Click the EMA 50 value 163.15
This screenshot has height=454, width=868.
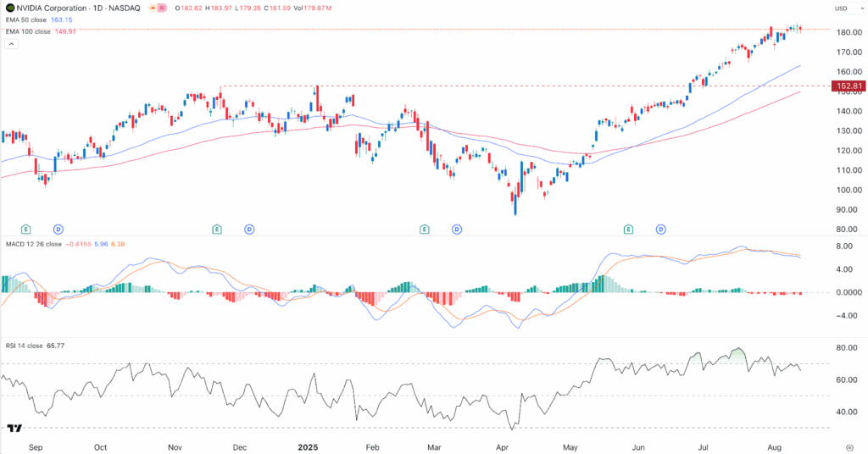(62, 20)
